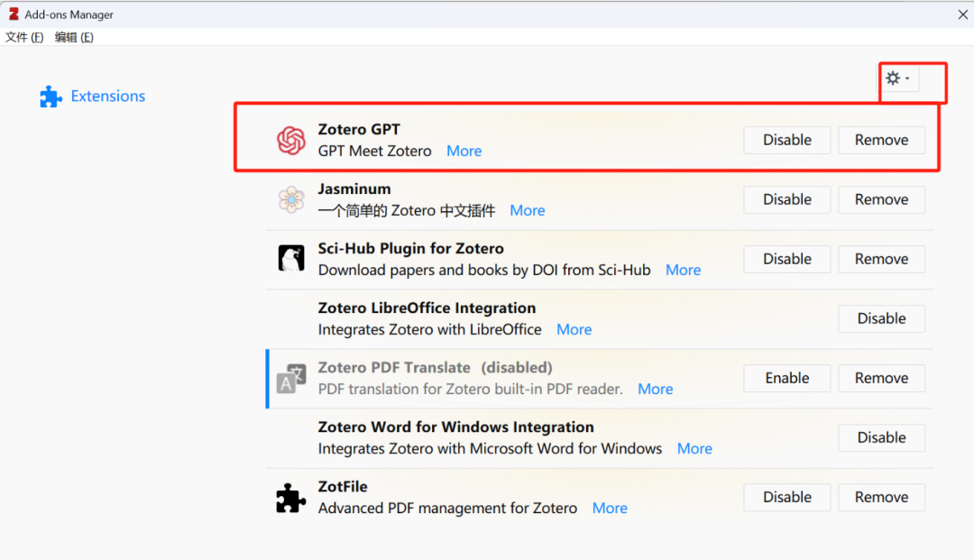Click the Jasminum flower icon
This screenshot has height=560, width=974.
(x=290, y=199)
